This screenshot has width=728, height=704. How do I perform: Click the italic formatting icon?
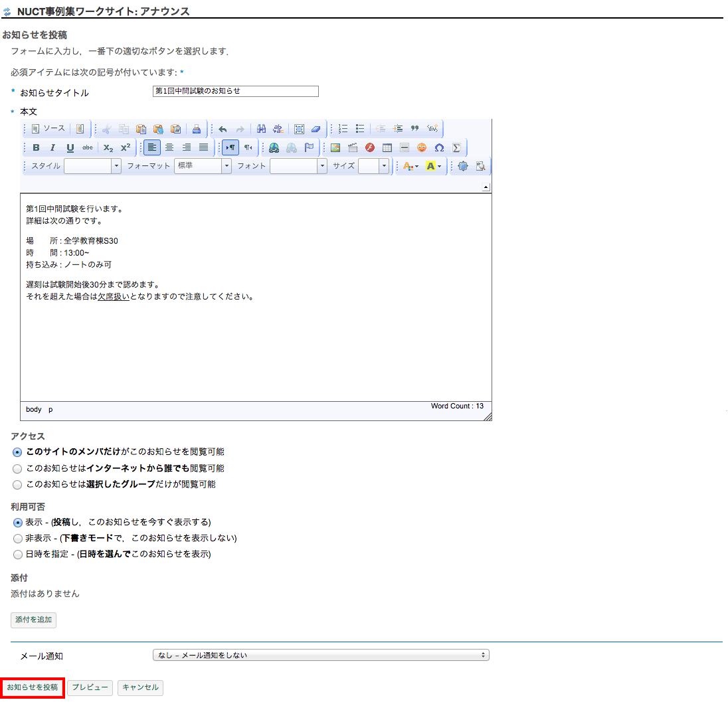(52, 147)
